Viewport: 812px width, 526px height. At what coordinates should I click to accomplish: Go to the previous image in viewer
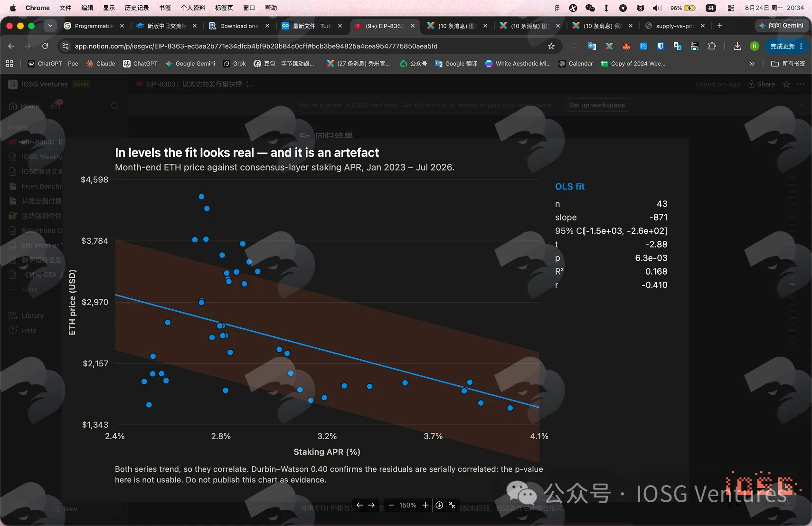(x=359, y=505)
